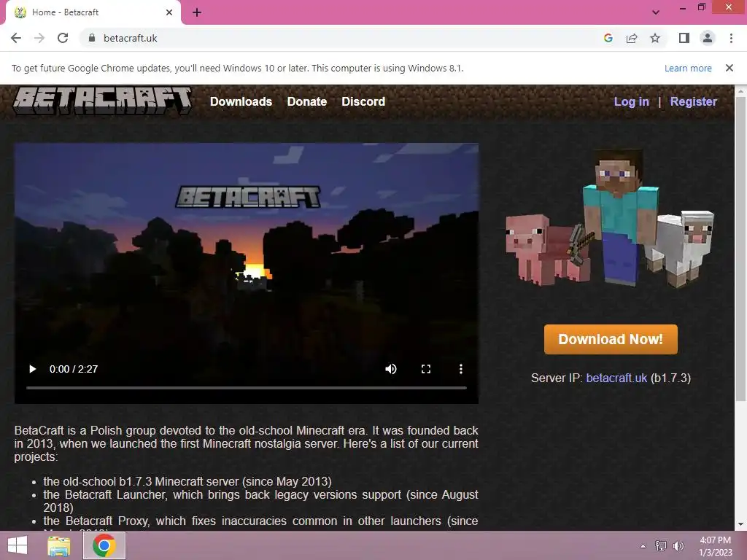Open the Downloads page
Viewport: 747px width, 560px height.
(x=241, y=101)
